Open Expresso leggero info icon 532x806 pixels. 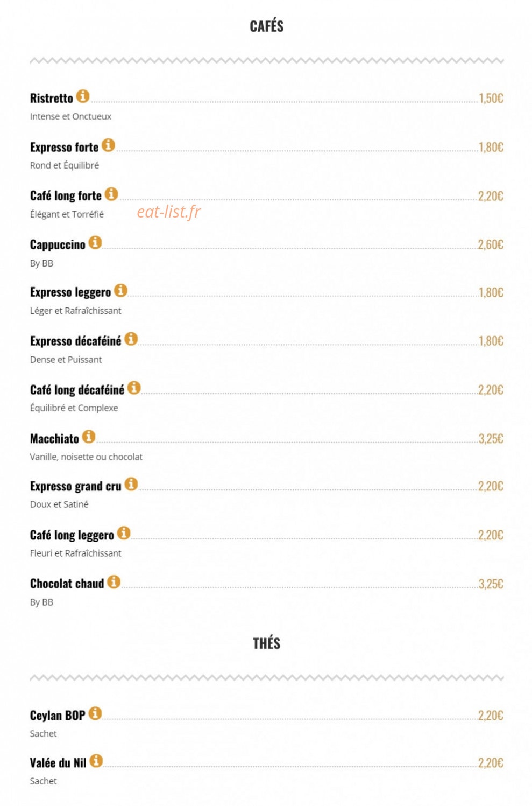pos(120,290)
